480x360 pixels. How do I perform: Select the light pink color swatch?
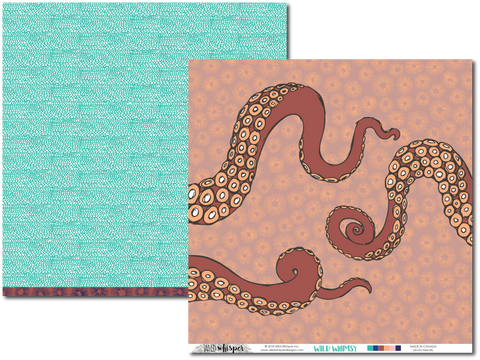click(x=392, y=348)
